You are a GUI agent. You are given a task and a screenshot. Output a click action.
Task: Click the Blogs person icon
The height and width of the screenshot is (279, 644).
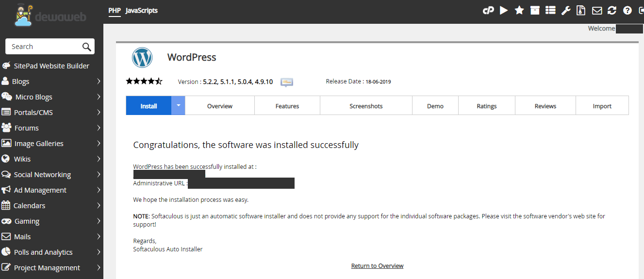point(5,81)
